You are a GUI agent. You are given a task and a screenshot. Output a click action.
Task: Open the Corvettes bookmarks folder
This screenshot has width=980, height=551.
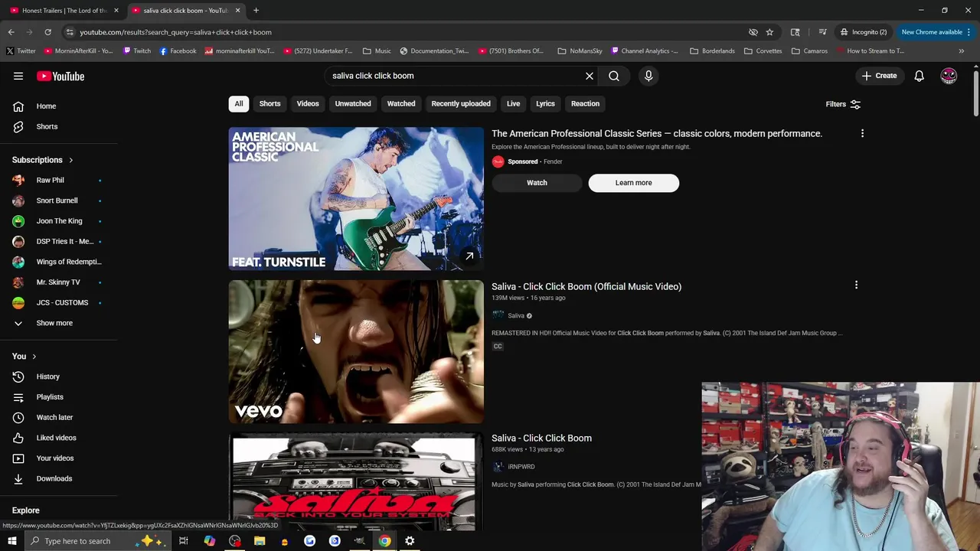(763, 51)
